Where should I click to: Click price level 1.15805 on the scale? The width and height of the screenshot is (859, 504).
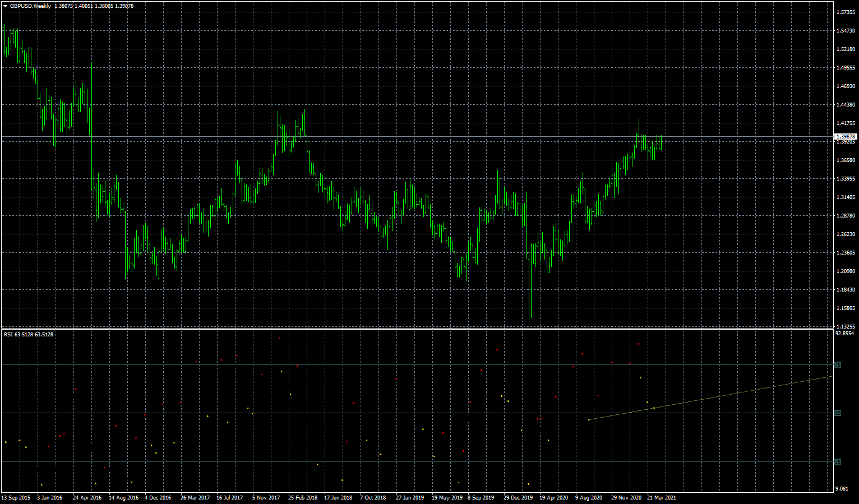click(x=846, y=308)
